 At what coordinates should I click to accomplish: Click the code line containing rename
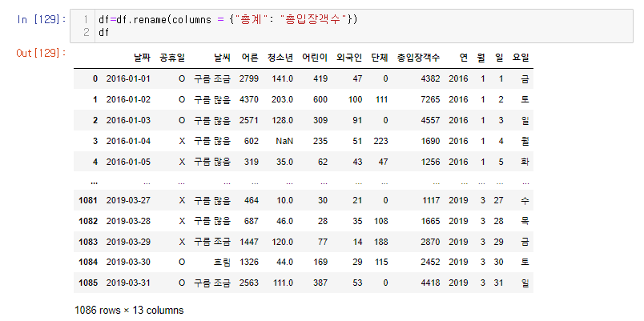point(228,19)
